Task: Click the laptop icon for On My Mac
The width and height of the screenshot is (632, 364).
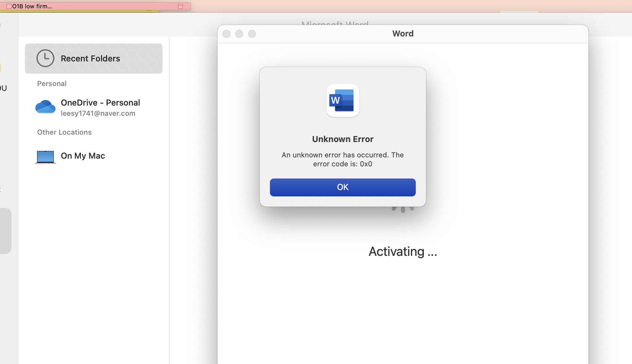Action: click(x=45, y=157)
